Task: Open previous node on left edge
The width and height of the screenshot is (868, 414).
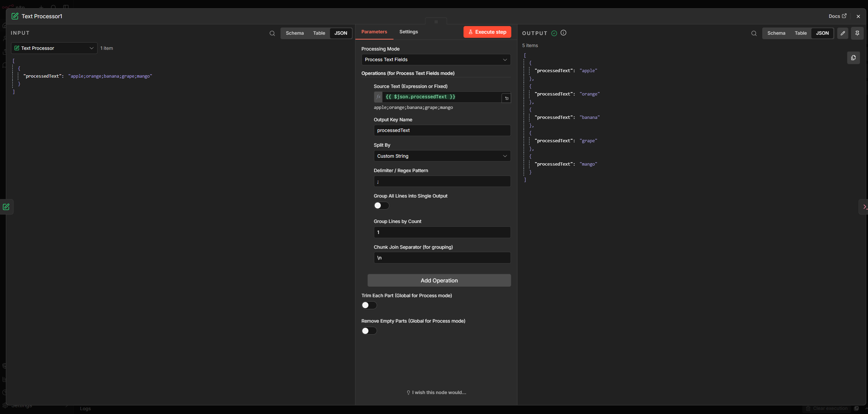Action: [6, 207]
